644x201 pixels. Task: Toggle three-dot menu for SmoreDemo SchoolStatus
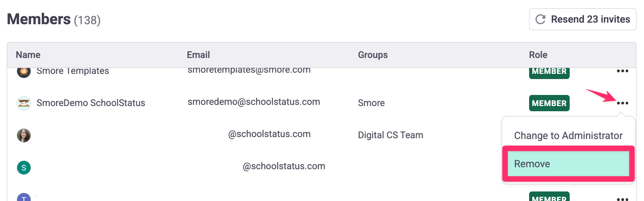pyautogui.click(x=622, y=103)
